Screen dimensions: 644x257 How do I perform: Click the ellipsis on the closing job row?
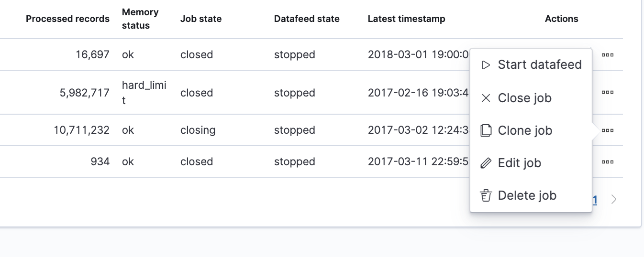pos(608,130)
